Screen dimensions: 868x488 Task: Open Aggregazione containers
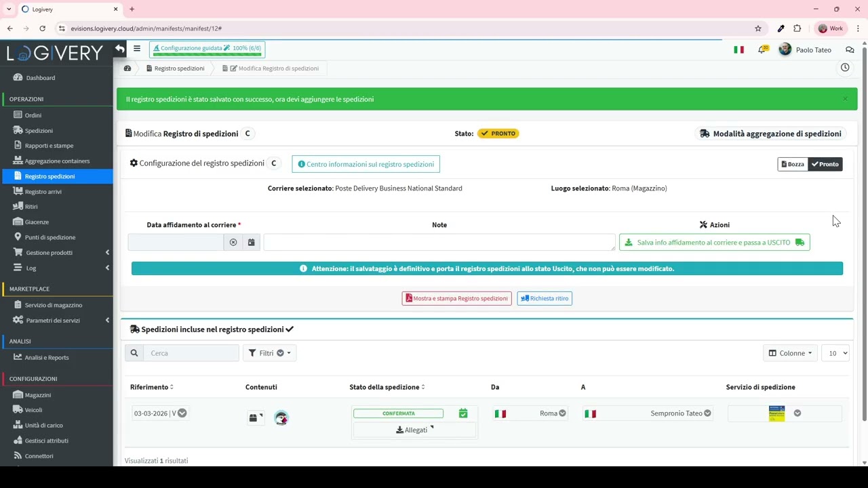58,161
